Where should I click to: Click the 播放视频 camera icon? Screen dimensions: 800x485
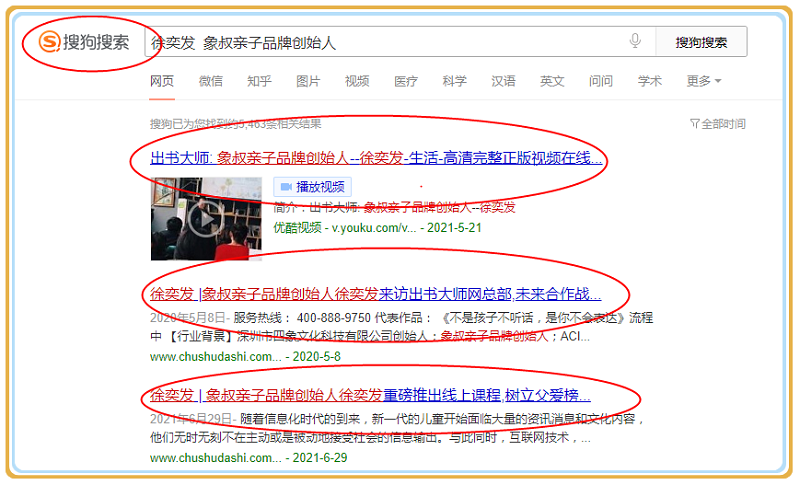[285, 186]
